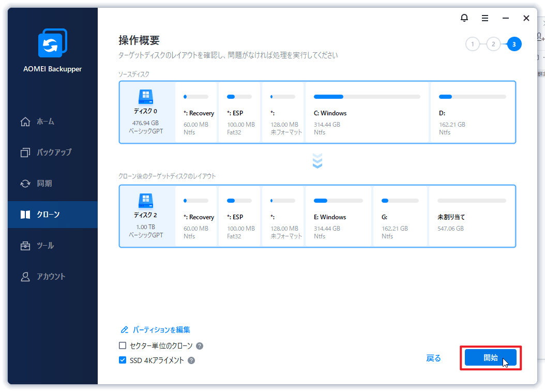Screen dimensions: 545x392
Task: Click 1.00 TB disk size text
Action: [145, 227]
